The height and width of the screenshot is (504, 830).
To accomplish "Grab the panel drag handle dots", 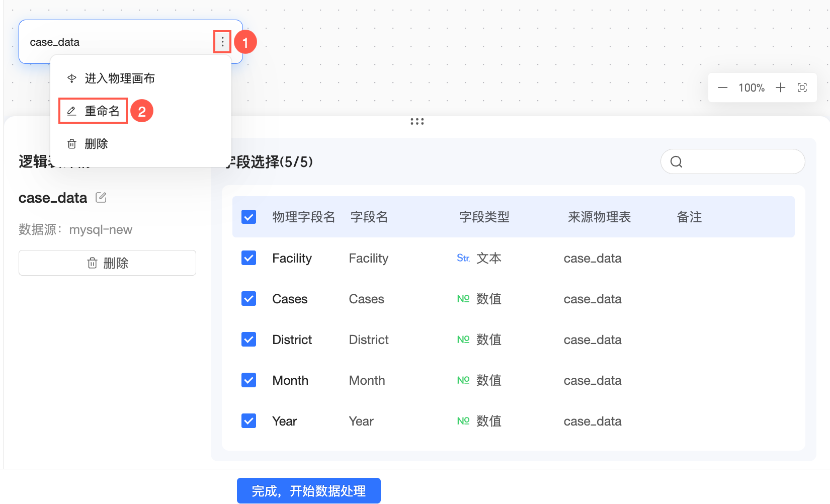I will [x=417, y=121].
